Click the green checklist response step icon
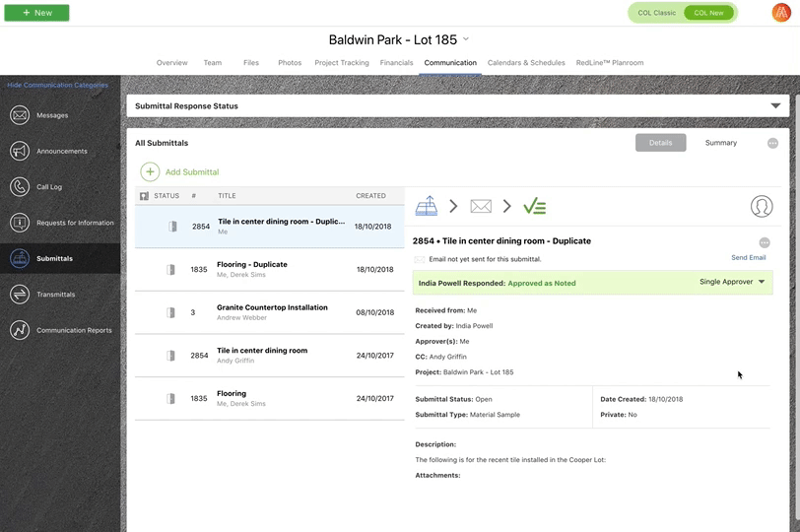Screen dimensions: 800x532 pyautogui.click(x=535, y=206)
